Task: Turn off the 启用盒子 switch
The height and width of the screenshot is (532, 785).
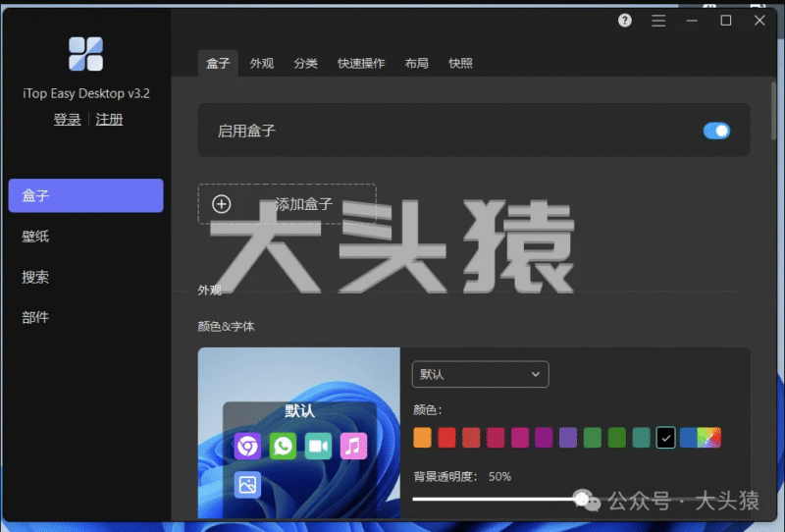Action: click(716, 132)
